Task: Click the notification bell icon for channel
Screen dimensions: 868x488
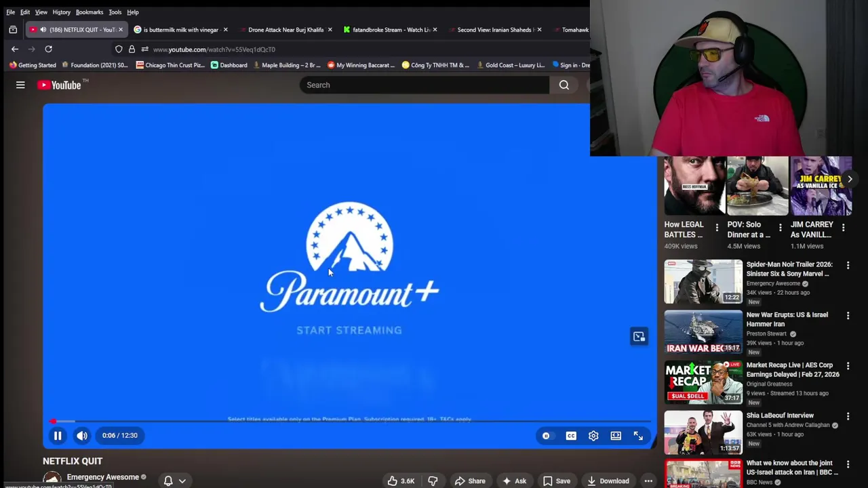Action: pos(168,481)
